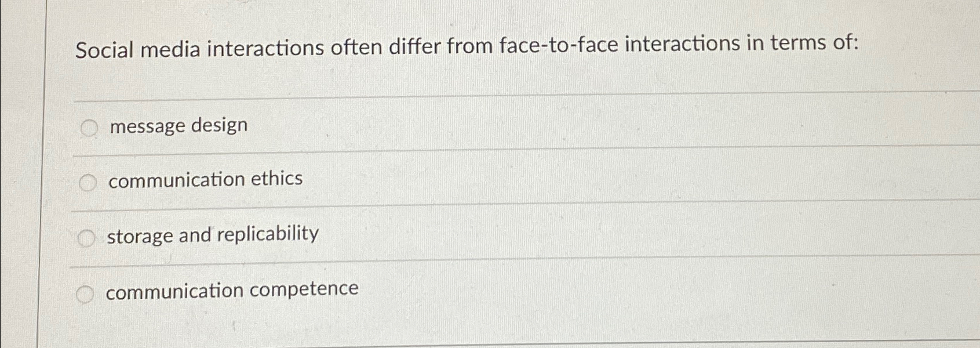Click the 'communication ethics' answer label

tap(204, 179)
